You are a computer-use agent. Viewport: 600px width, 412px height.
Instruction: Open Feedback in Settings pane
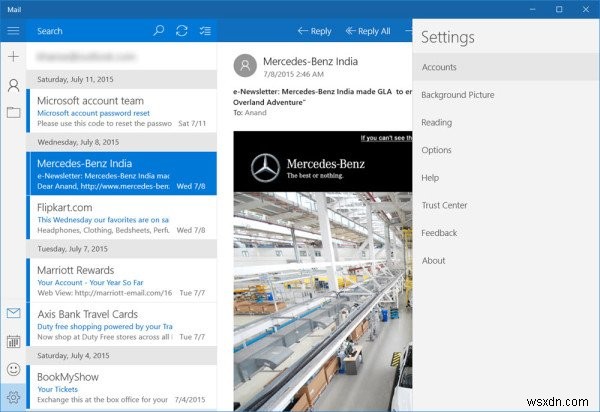pos(505,233)
